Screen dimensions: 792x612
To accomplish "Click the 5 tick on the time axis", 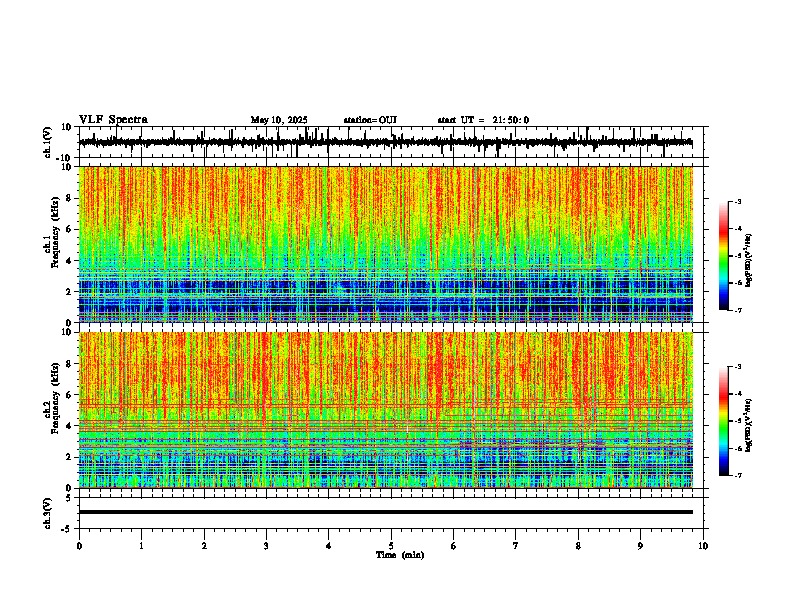I will click(x=391, y=546).
